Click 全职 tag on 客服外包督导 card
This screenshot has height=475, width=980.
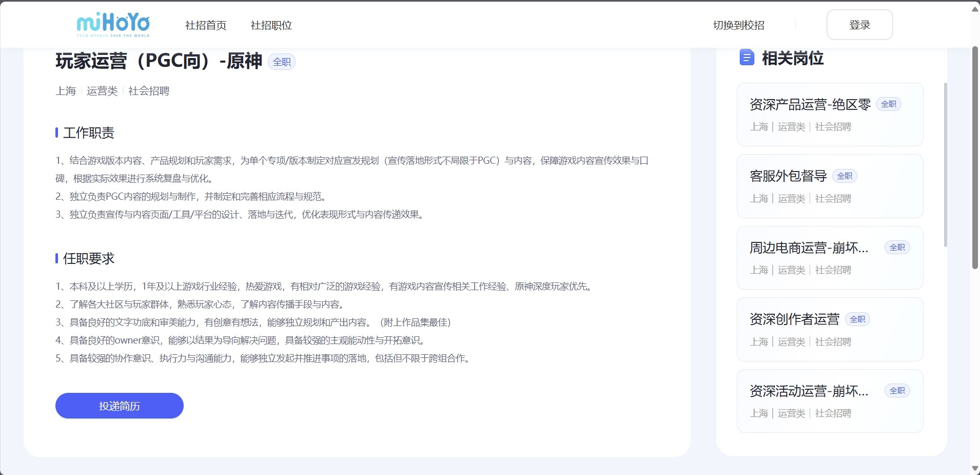[844, 176]
